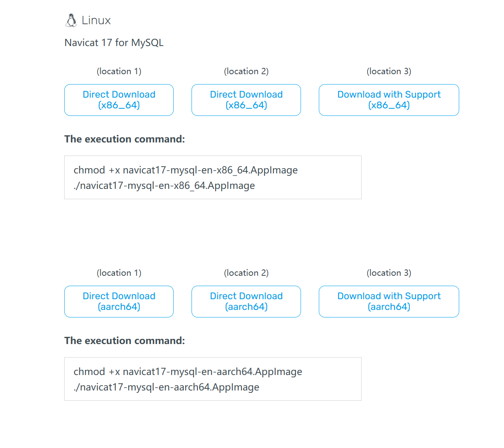Viewport: 504px width, 448px height.
Task: Click the Linux heading text
Action: pos(96,21)
